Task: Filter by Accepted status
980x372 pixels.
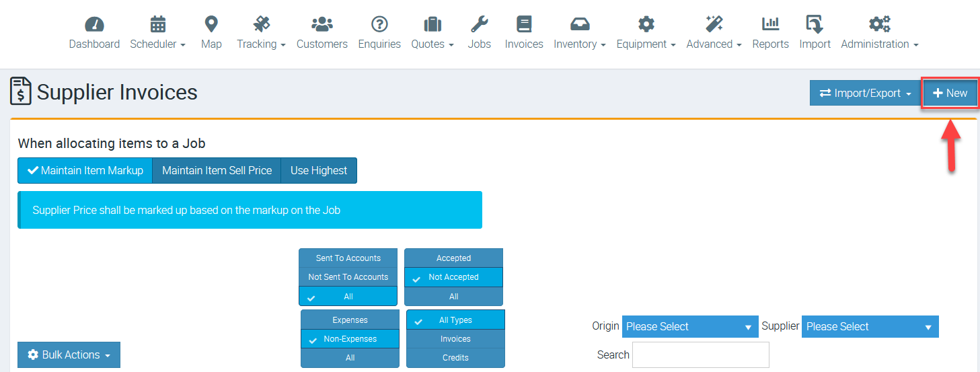Action: point(453,258)
